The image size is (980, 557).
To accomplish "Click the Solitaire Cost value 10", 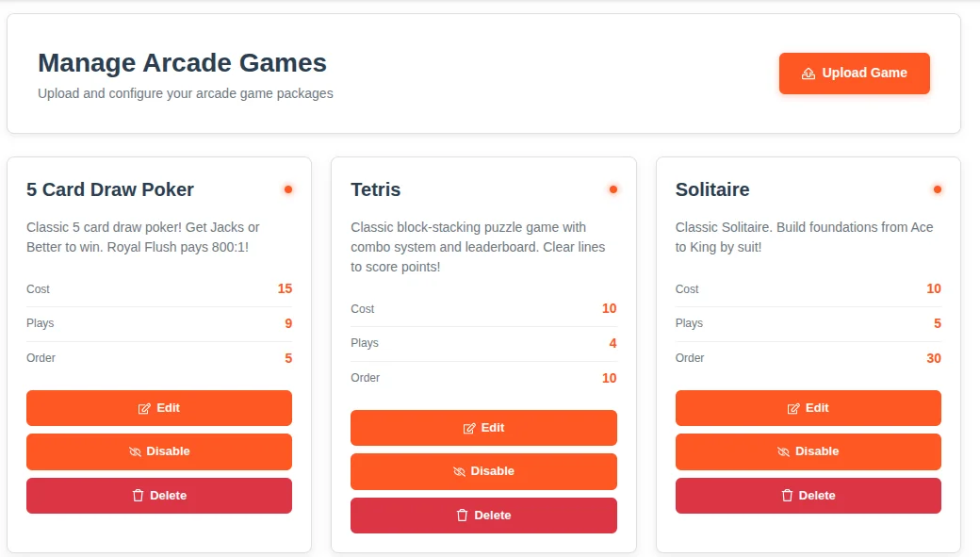I will [933, 289].
